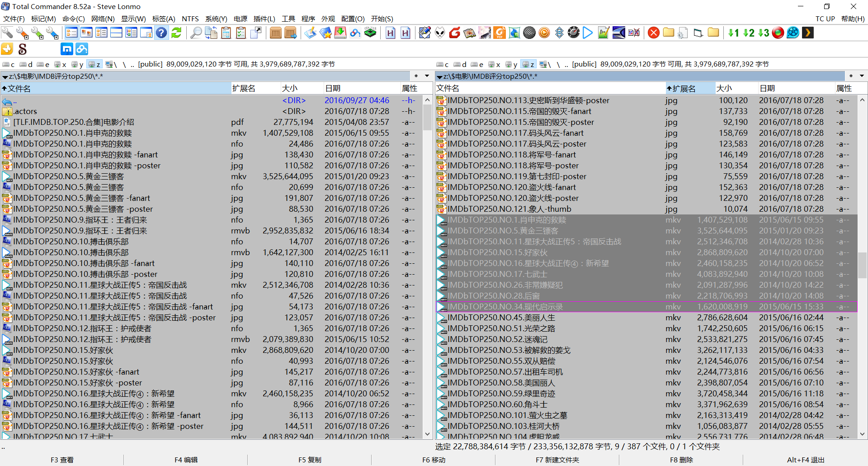Expand right panel path history dropdown arrow

click(x=862, y=76)
